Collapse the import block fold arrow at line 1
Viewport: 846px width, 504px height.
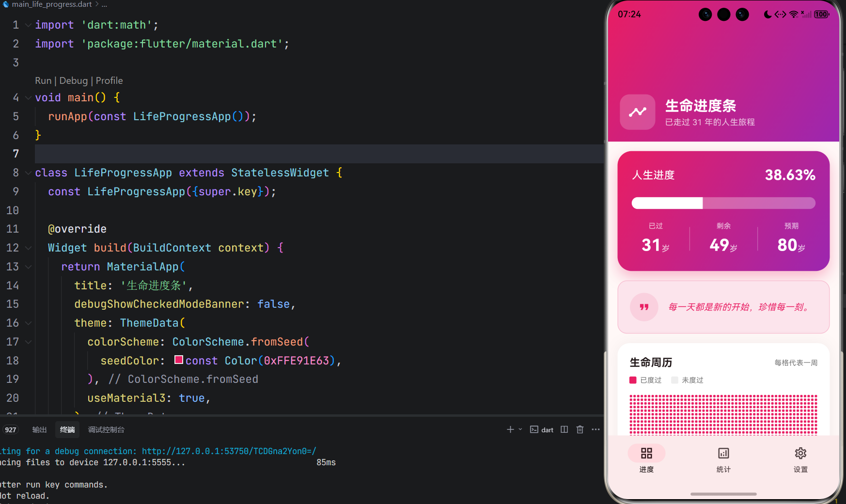coord(28,25)
